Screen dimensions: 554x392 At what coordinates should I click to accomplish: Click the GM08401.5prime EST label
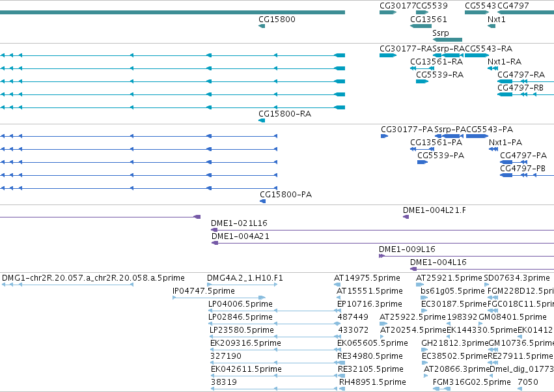[x=512, y=317]
